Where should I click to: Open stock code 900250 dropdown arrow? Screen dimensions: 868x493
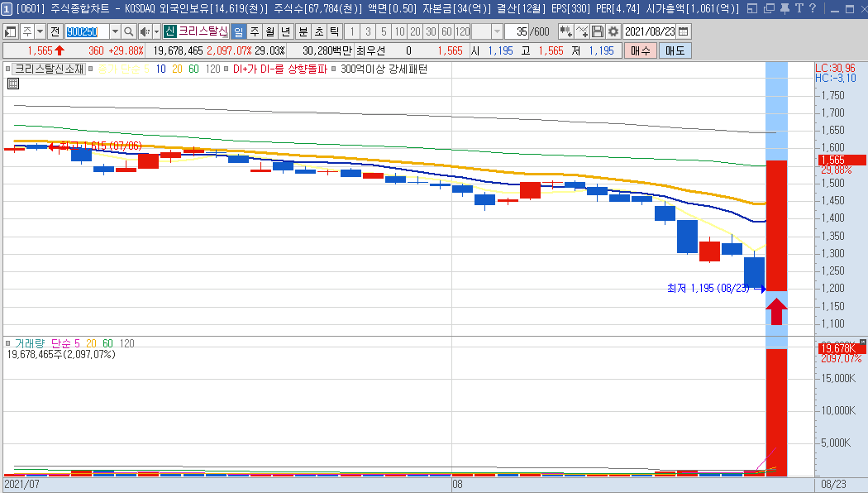pos(115,31)
